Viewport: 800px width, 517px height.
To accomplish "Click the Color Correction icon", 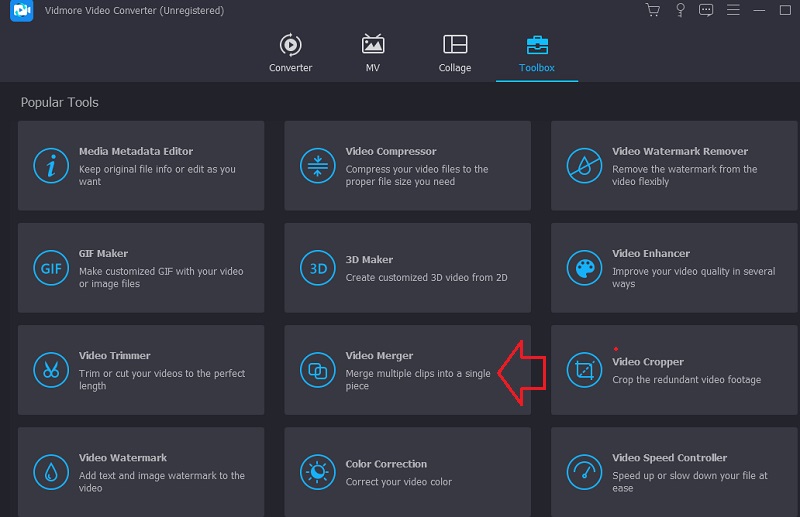I will [x=318, y=471].
